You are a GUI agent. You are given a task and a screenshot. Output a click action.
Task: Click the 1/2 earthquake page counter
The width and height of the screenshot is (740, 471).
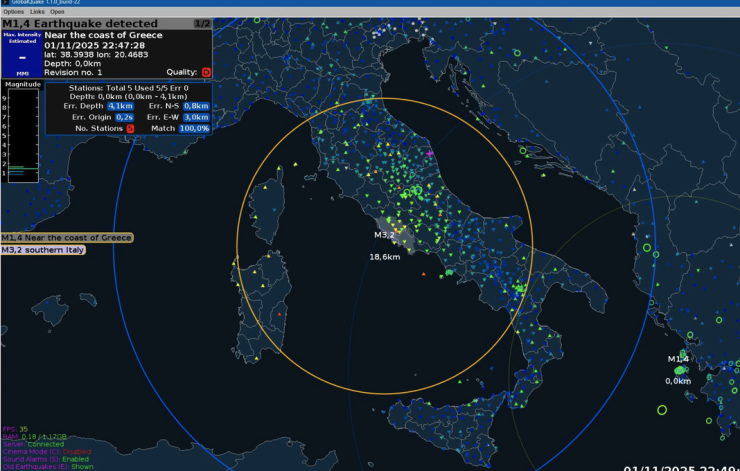tap(201, 23)
